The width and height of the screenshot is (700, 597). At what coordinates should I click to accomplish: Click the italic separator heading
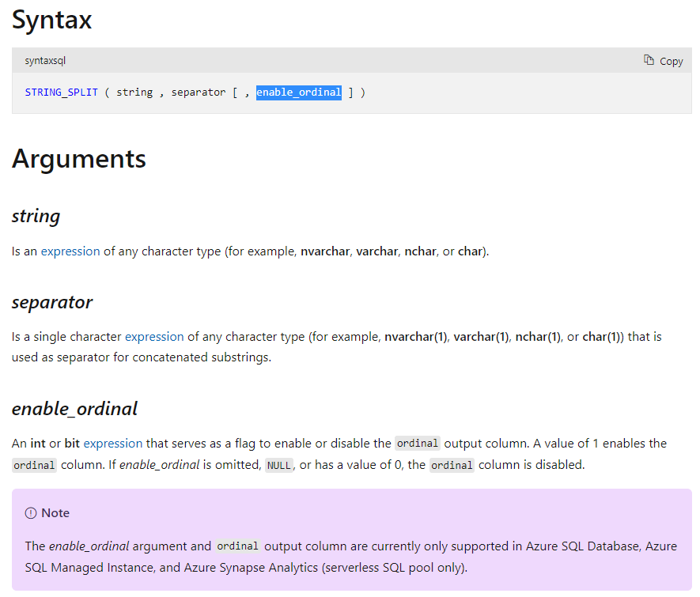click(52, 302)
